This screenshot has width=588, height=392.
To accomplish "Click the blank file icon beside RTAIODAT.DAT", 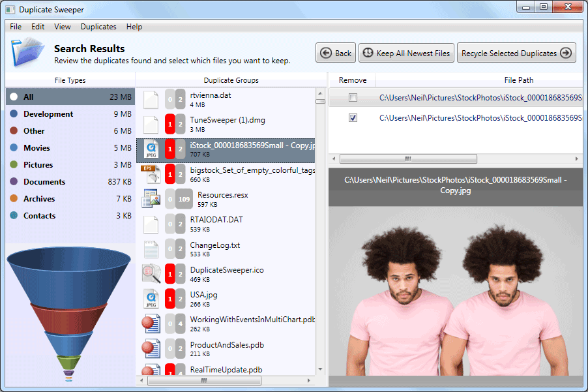I will pyautogui.click(x=151, y=224).
